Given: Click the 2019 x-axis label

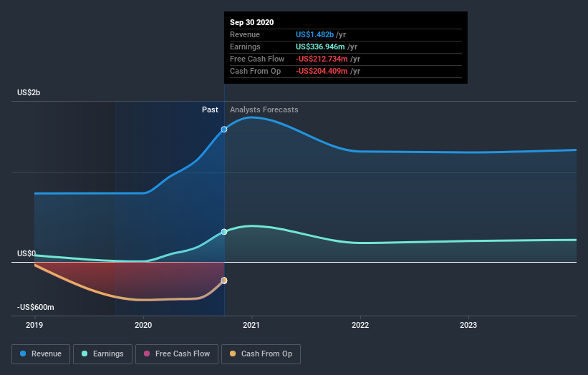Looking at the screenshot, I should (34, 325).
